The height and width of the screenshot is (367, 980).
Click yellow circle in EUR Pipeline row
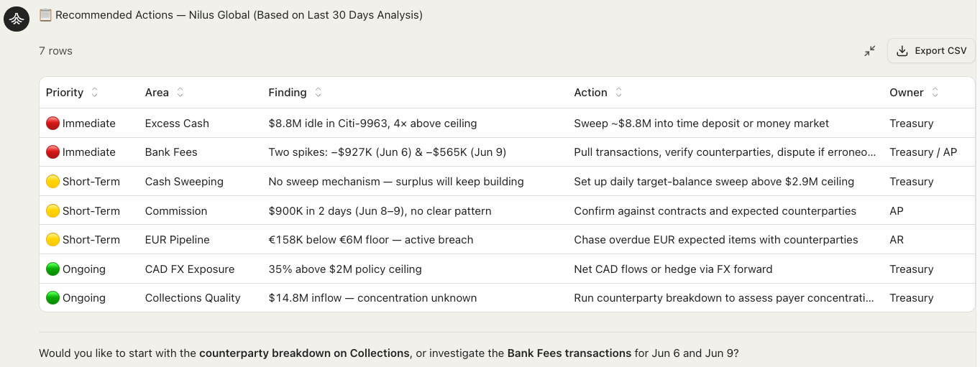click(52, 240)
